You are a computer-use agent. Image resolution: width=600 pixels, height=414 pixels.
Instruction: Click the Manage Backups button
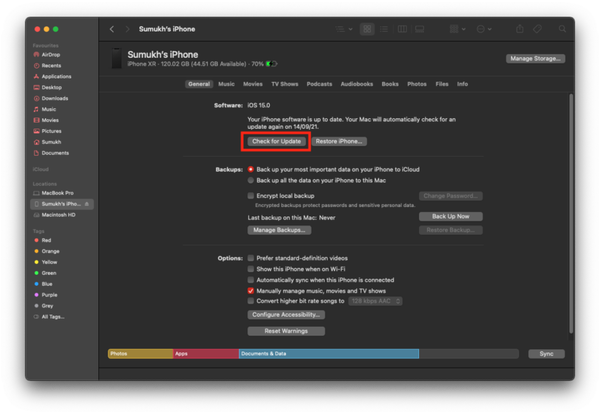pyautogui.click(x=279, y=230)
